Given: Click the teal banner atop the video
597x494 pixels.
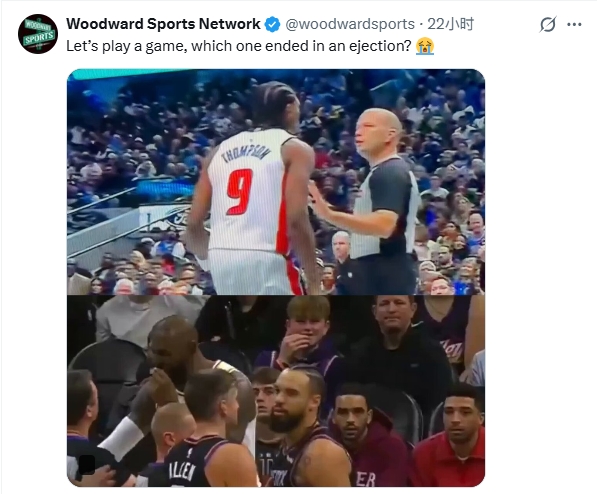Looking at the screenshot, I should click(129, 74).
